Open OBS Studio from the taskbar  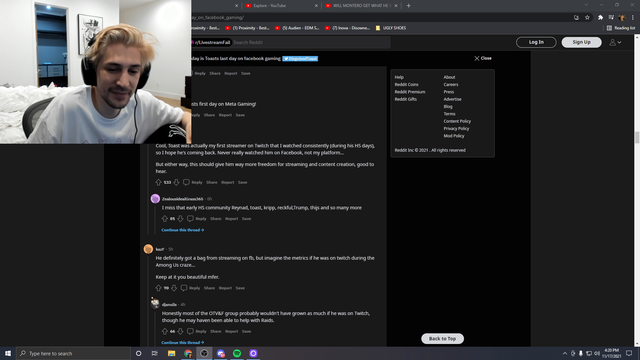204,353
